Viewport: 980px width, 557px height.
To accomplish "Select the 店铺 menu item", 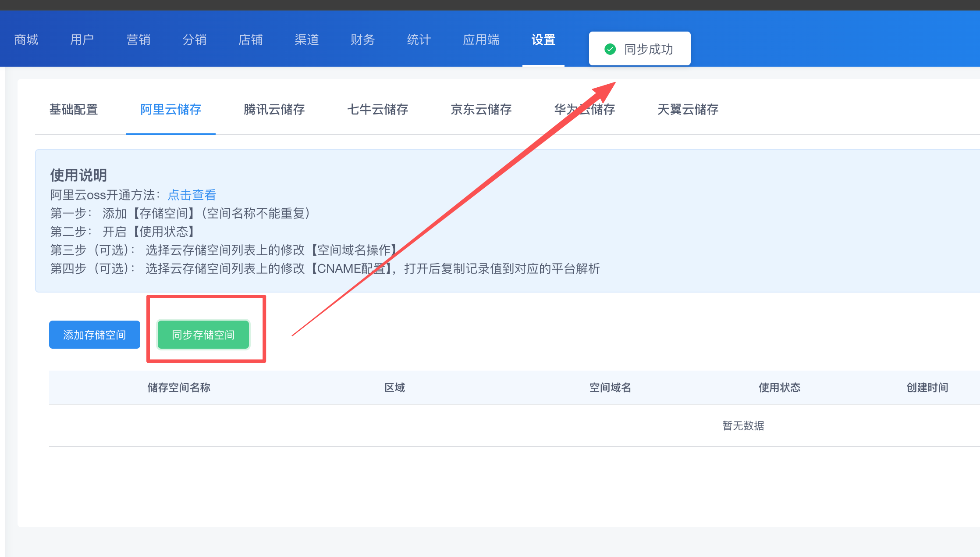I will pos(251,40).
